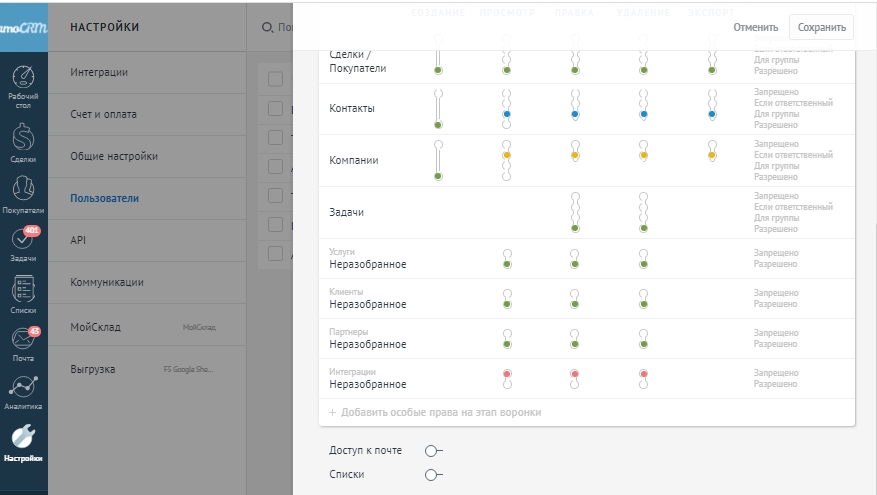The height and width of the screenshot is (495, 877).
Task: Open Покупатели section icon
Action: 23,192
